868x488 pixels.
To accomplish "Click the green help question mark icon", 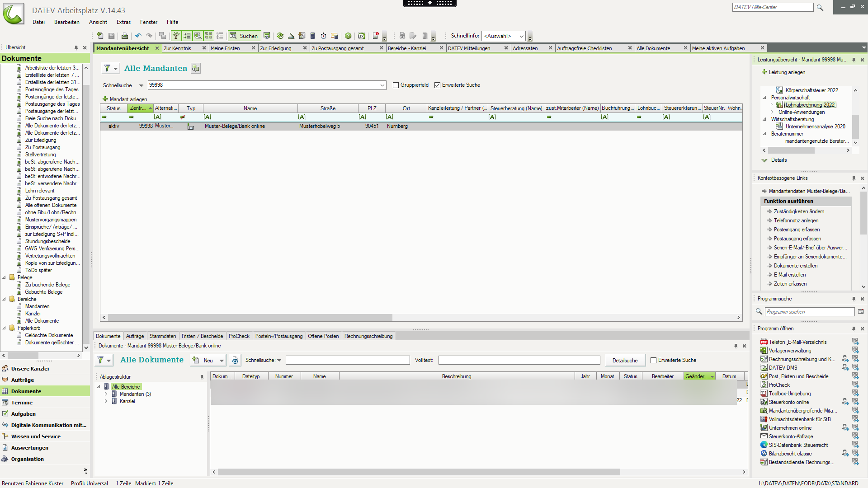I will 348,36.
